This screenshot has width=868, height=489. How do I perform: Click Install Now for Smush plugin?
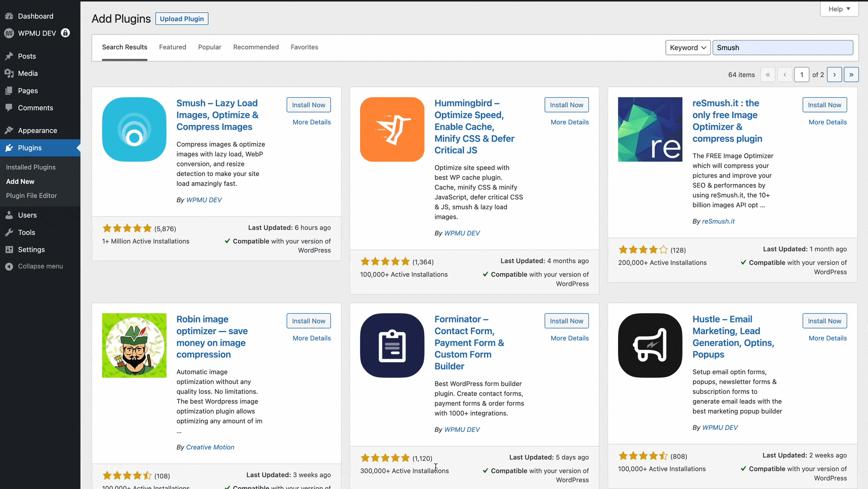tap(308, 104)
